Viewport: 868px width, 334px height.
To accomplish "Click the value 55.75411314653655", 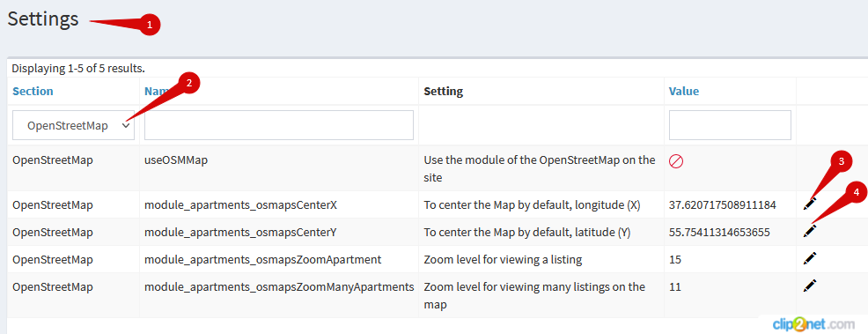I will pyautogui.click(x=719, y=232).
